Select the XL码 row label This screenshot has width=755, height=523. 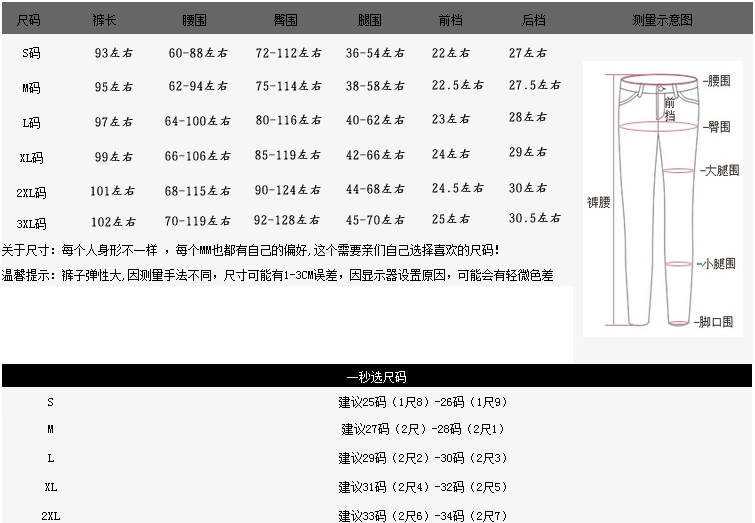pyautogui.click(x=31, y=157)
